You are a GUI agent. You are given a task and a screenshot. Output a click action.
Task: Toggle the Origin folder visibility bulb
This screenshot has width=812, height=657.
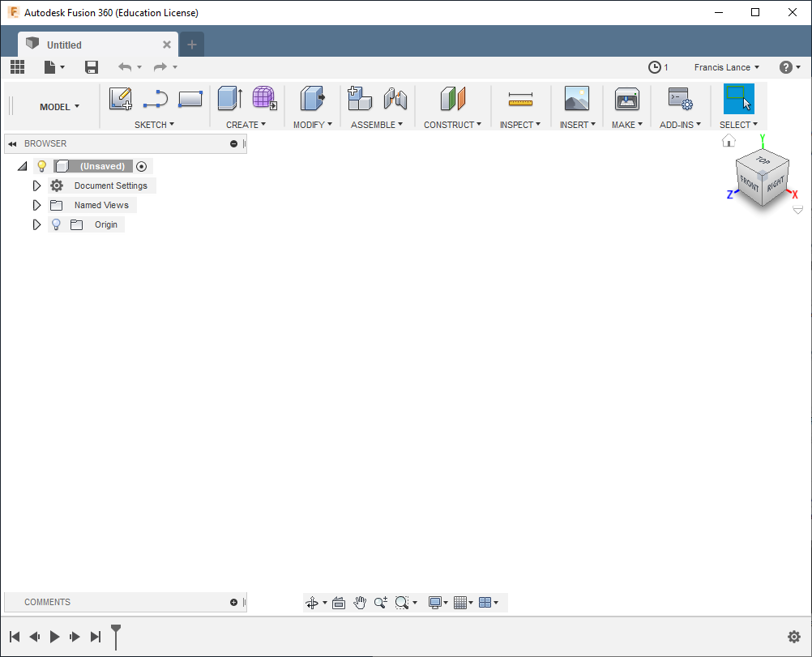tap(56, 224)
